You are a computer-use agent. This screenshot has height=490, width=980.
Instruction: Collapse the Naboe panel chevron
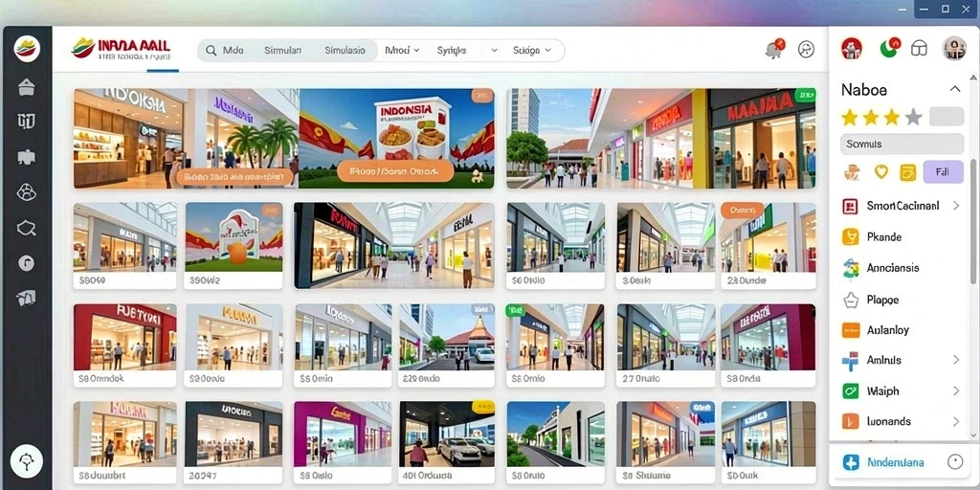[955, 89]
